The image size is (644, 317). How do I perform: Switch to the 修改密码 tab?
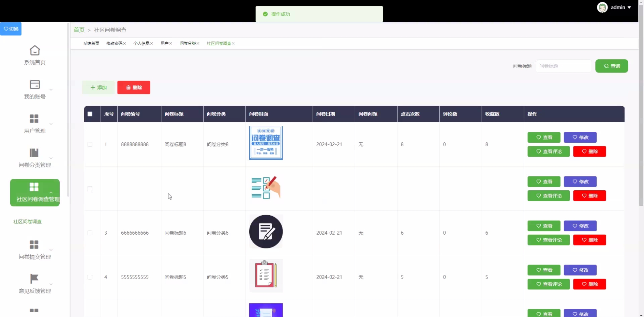pos(114,44)
